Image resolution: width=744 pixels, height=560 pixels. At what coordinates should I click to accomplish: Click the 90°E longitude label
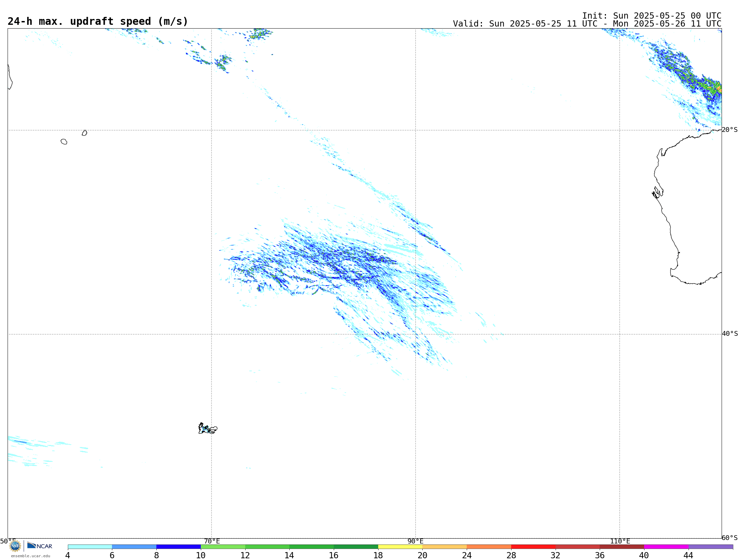pos(415,541)
